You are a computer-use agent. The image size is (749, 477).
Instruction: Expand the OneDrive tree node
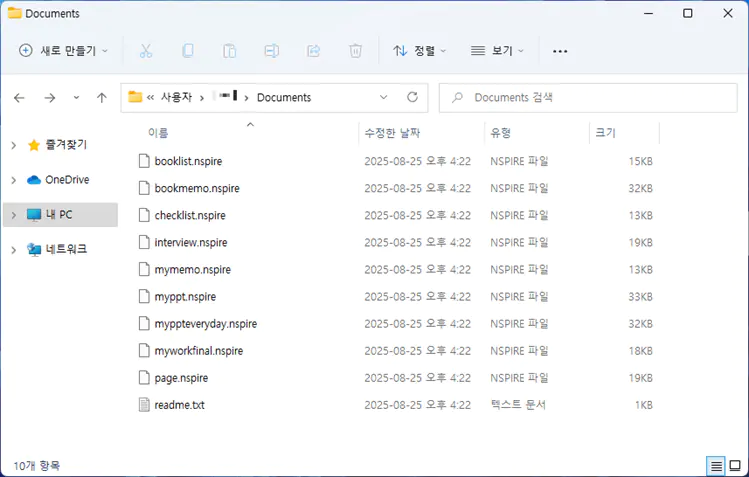pyautogui.click(x=13, y=180)
